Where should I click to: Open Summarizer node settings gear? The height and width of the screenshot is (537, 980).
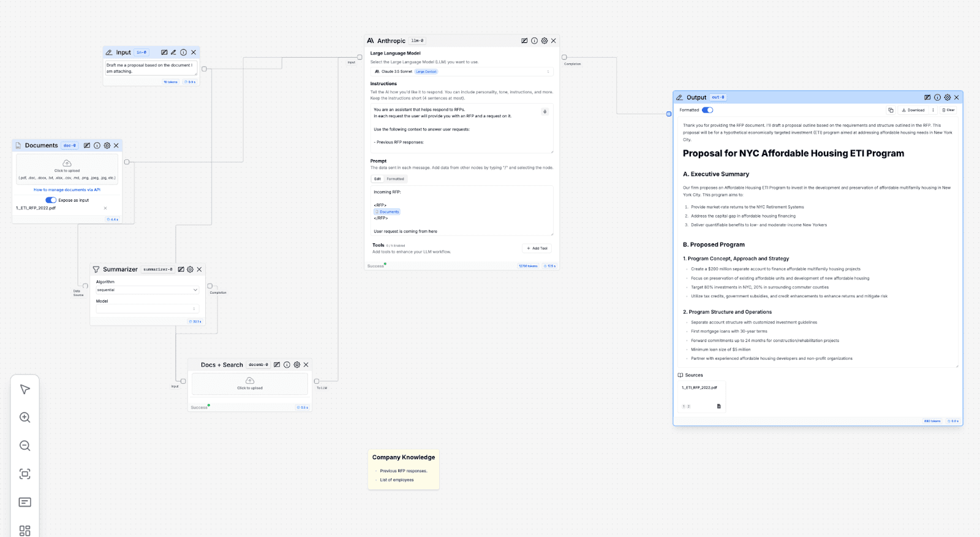pyautogui.click(x=190, y=269)
